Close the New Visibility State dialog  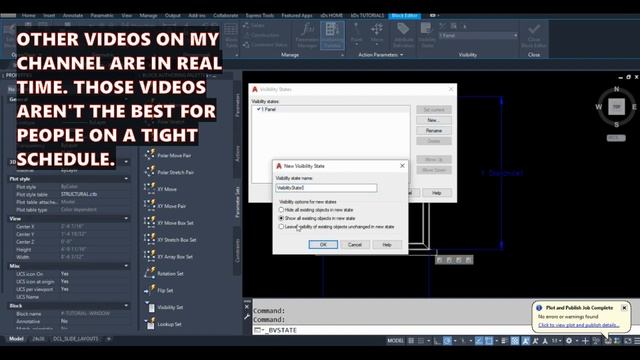point(402,166)
